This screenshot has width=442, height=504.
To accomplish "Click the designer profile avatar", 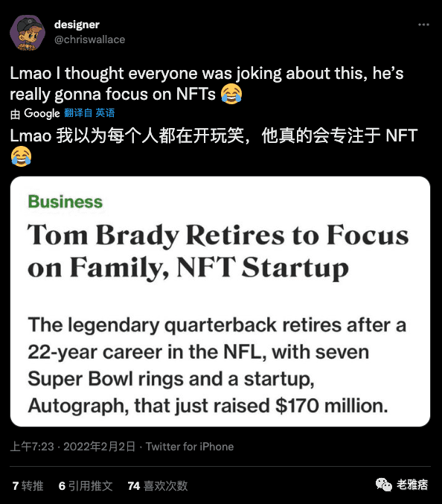I will (x=28, y=33).
